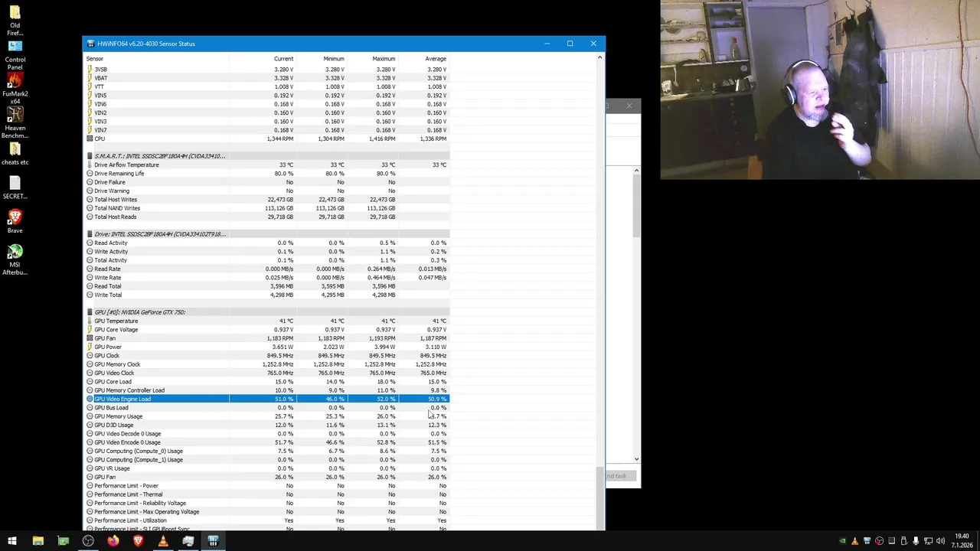Click the Maximum column header
The height and width of the screenshot is (551, 980).
pos(384,59)
